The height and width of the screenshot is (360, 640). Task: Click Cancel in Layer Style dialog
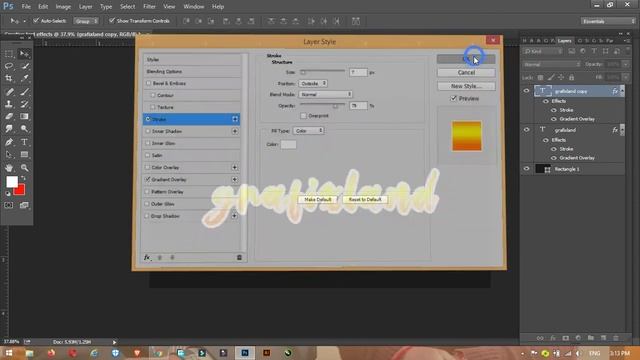[x=466, y=73]
